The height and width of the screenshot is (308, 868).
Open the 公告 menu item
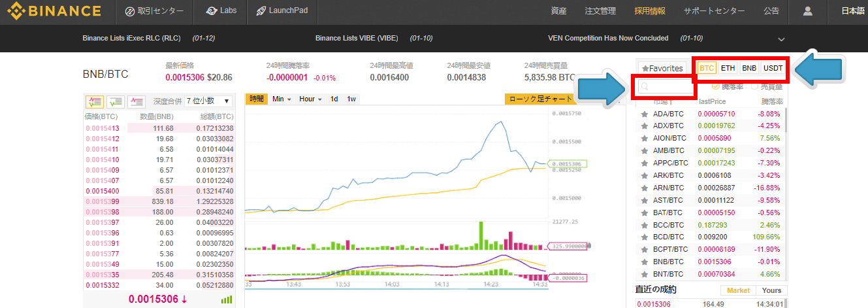(x=771, y=11)
